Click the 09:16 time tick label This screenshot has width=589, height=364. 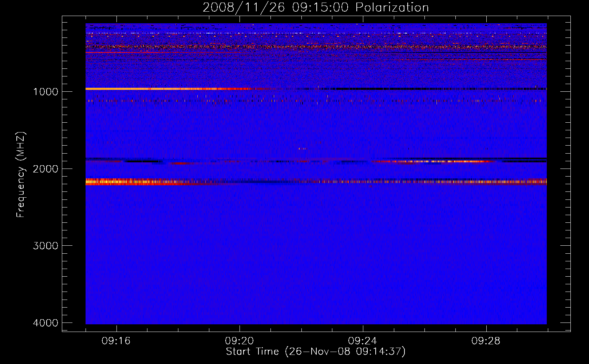pos(116,341)
